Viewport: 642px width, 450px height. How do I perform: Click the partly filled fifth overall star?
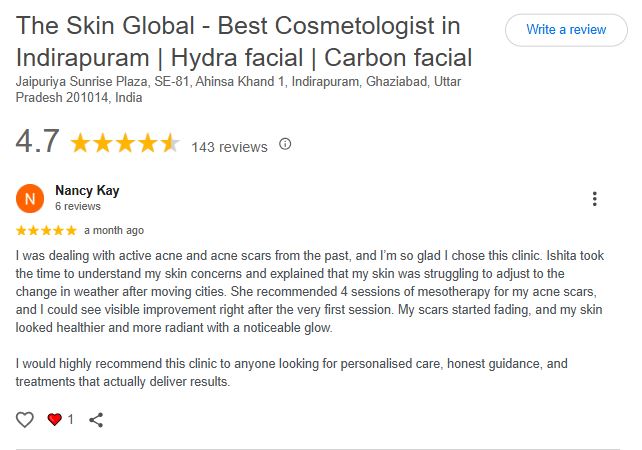pyautogui.click(x=169, y=144)
